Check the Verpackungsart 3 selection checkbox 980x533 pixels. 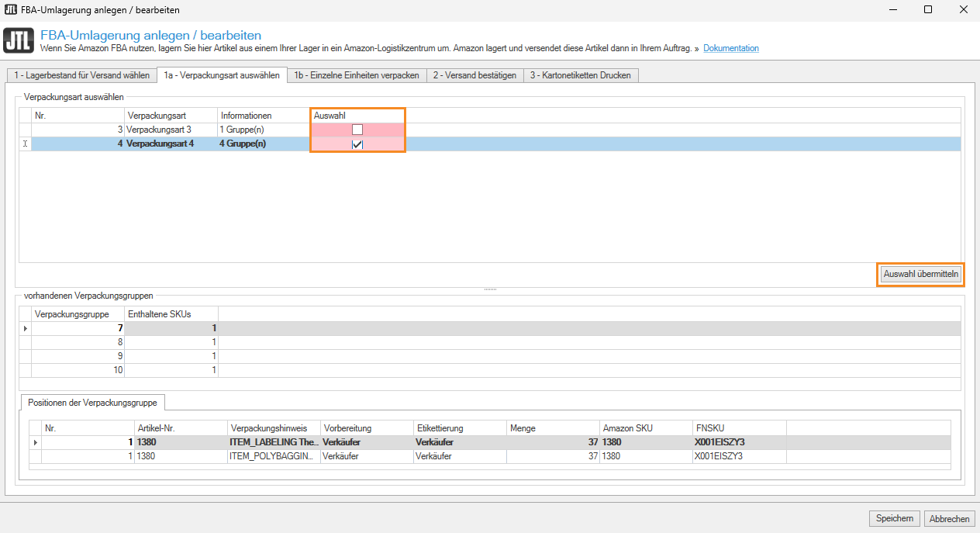pyautogui.click(x=357, y=130)
